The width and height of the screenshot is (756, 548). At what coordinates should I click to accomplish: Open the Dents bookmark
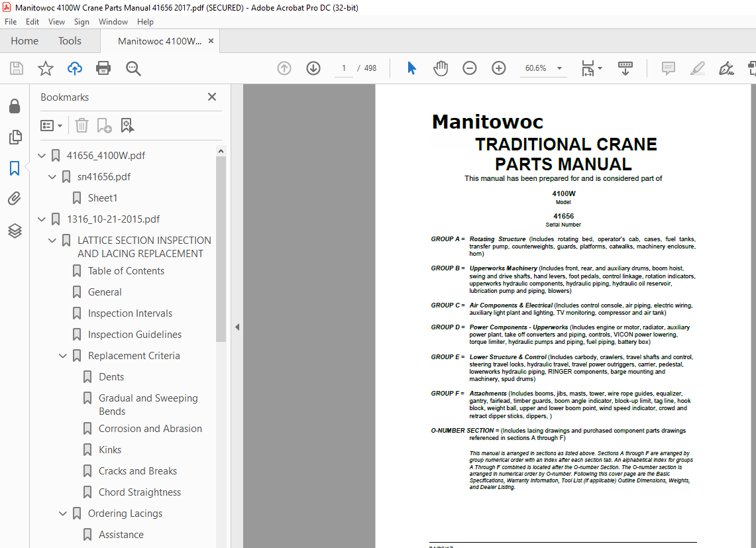(x=111, y=377)
